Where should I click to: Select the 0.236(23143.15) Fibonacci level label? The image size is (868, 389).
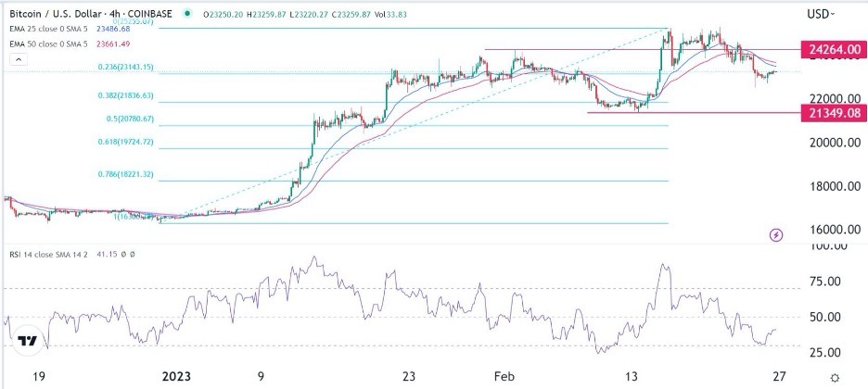(125, 67)
